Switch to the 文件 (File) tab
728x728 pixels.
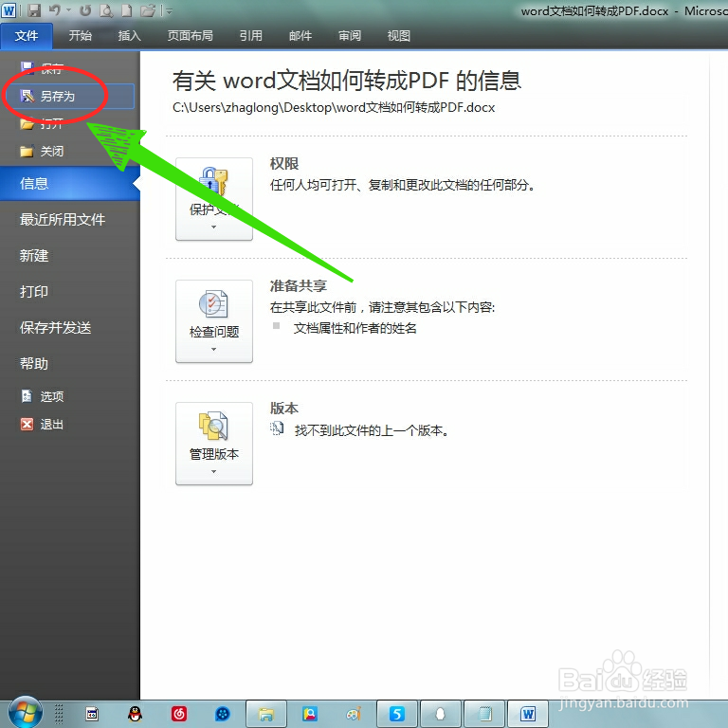[x=27, y=36]
